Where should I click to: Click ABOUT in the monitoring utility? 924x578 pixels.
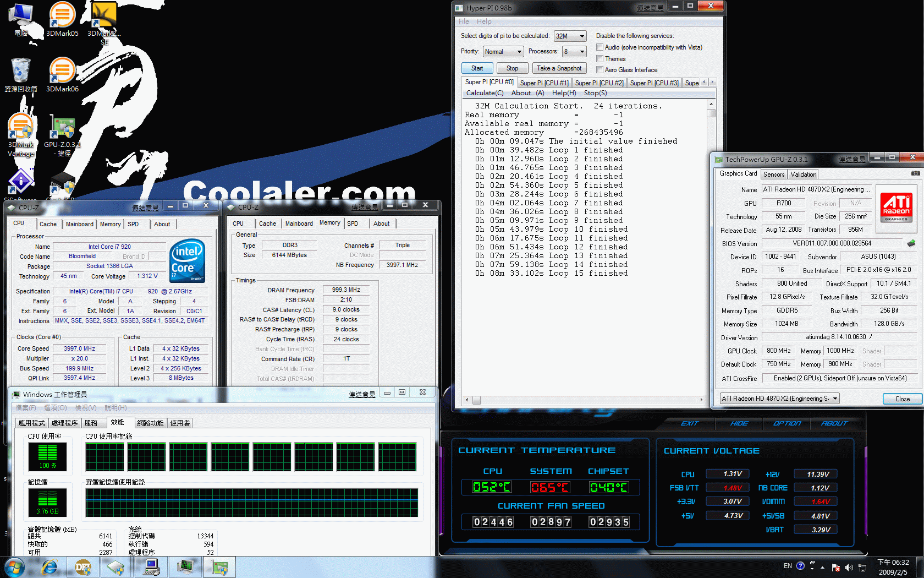coord(834,423)
